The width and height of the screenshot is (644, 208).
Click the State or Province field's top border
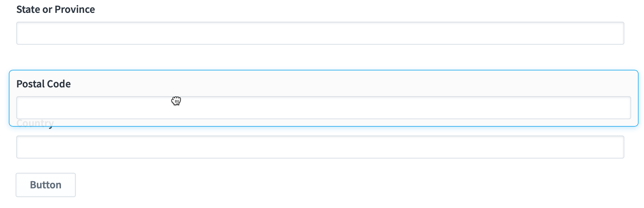click(x=320, y=22)
